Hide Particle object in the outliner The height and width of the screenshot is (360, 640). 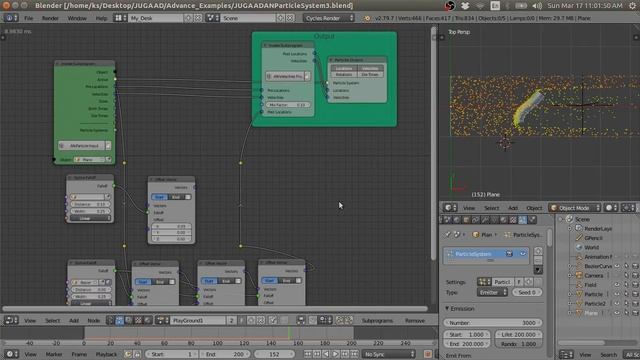click(618, 294)
